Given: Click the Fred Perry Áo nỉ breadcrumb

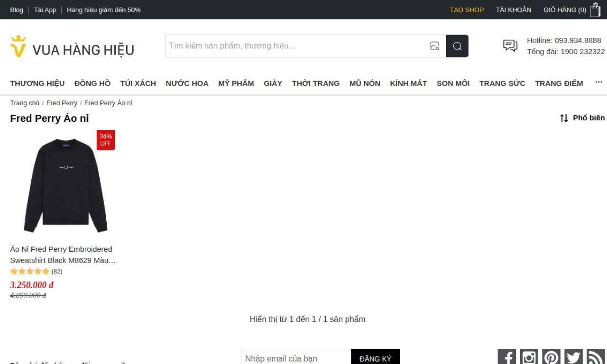Looking at the screenshot, I should pos(108,103).
